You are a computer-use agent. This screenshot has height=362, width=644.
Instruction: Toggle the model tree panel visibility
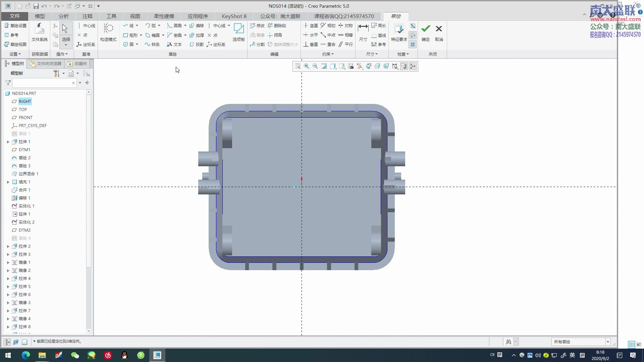pyautogui.click(x=7, y=342)
